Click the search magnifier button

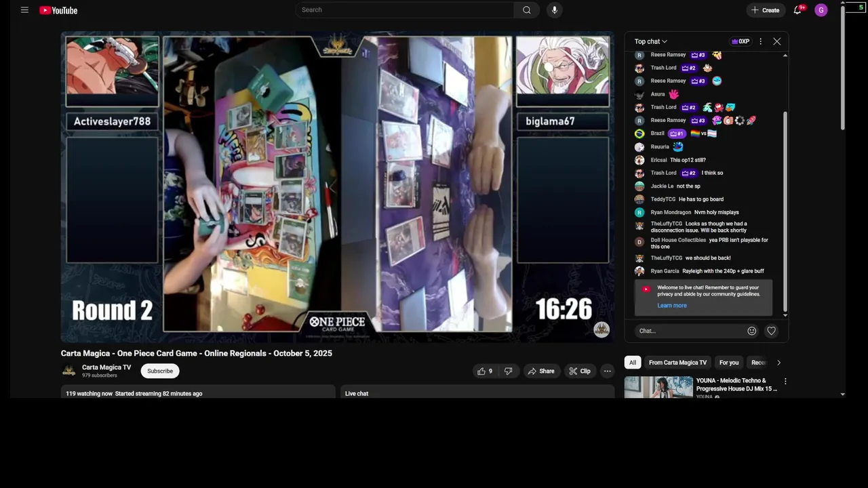527,10
